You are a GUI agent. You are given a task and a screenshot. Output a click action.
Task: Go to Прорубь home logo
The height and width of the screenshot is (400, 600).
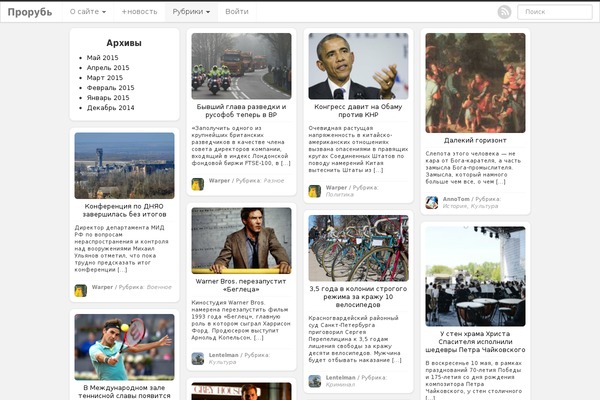pyautogui.click(x=30, y=12)
